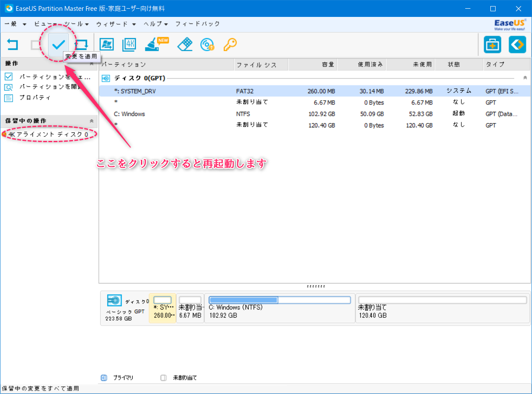
Task: Open the ヘルプ menu
Action: 156,24
